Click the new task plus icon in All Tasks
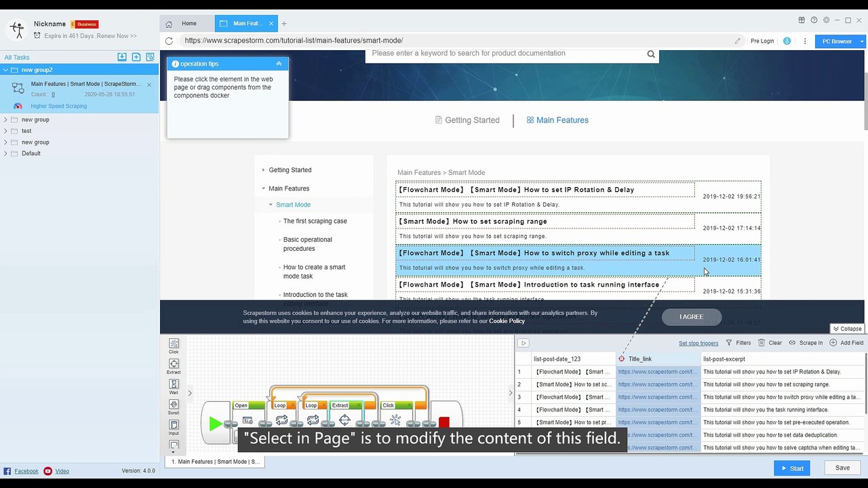This screenshot has height=488, width=868. 136,57
